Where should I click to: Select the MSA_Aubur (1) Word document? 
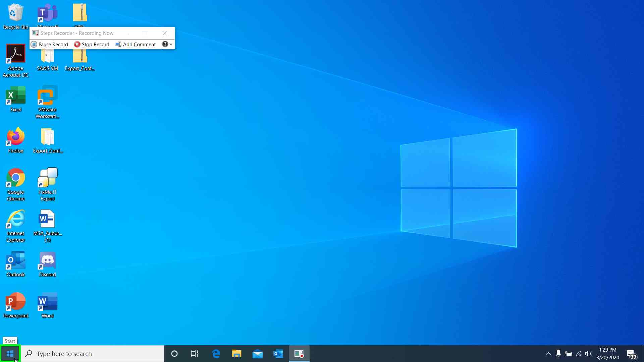coord(47,226)
